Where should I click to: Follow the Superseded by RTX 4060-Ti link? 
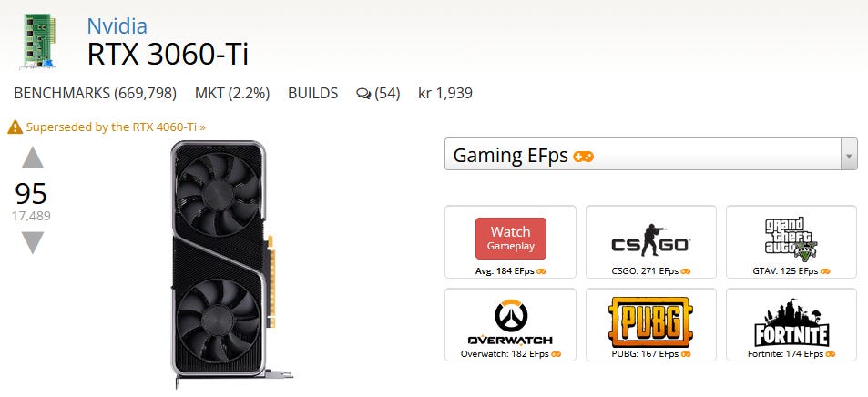116,127
